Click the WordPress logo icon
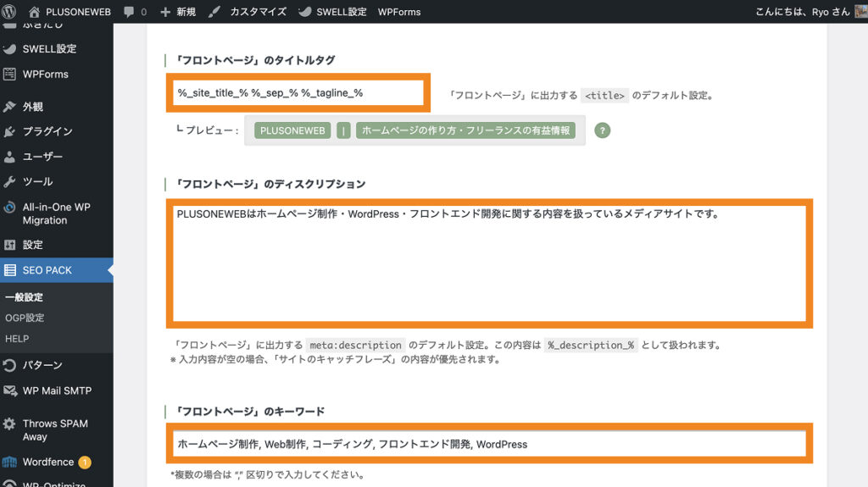Screen dimensions: 868x487 (x=10, y=12)
